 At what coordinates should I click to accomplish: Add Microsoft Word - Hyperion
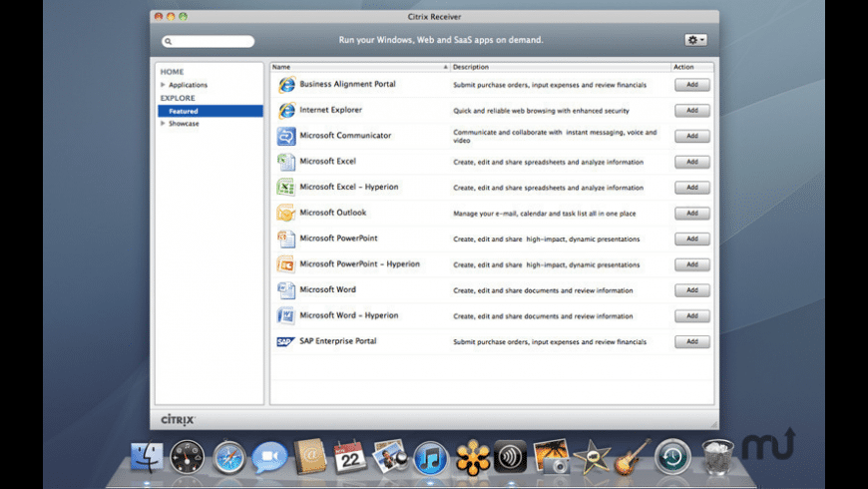pos(692,315)
